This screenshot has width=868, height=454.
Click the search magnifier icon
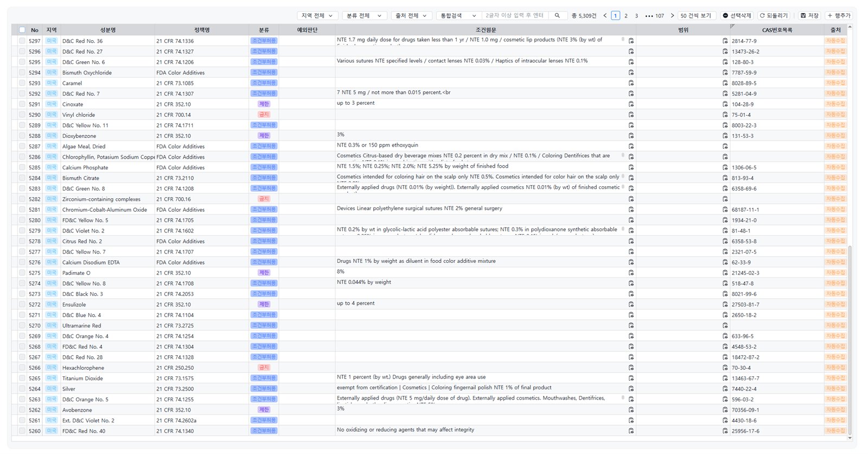tap(557, 16)
